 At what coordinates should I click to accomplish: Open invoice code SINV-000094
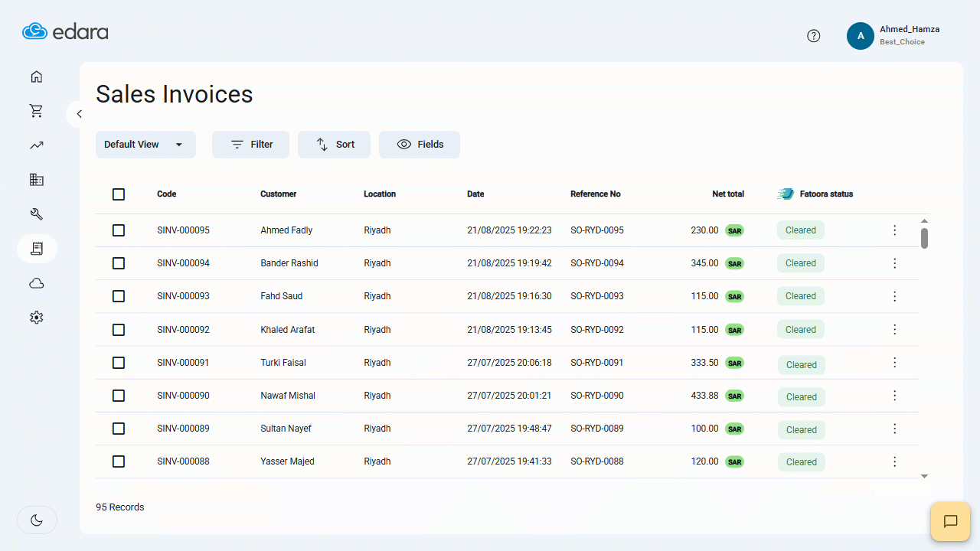coord(183,263)
